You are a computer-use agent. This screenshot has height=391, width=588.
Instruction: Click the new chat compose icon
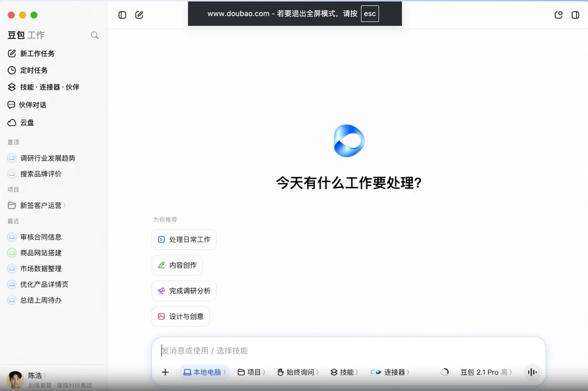point(139,15)
